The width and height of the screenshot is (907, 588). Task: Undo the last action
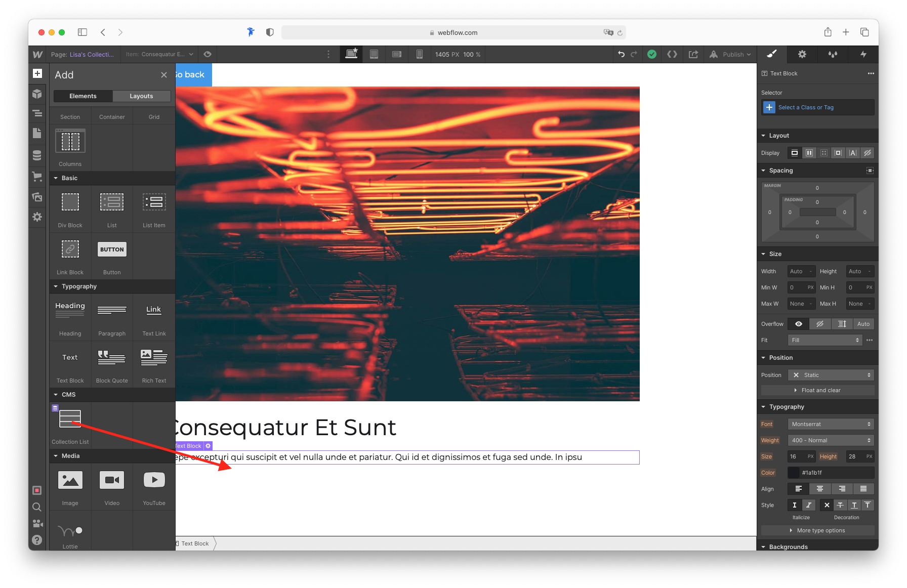(622, 54)
